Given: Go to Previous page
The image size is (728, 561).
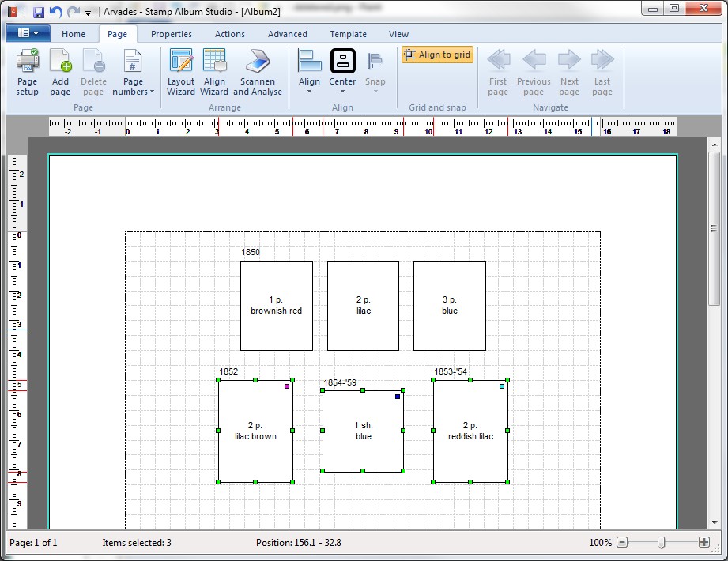Looking at the screenshot, I should pyautogui.click(x=534, y=73).
